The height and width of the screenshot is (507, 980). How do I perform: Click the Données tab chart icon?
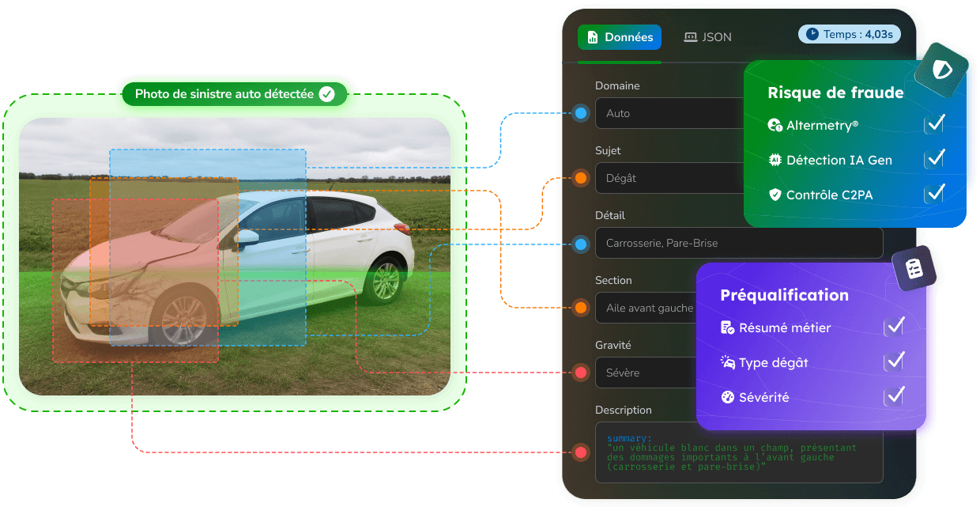[593, 37]
